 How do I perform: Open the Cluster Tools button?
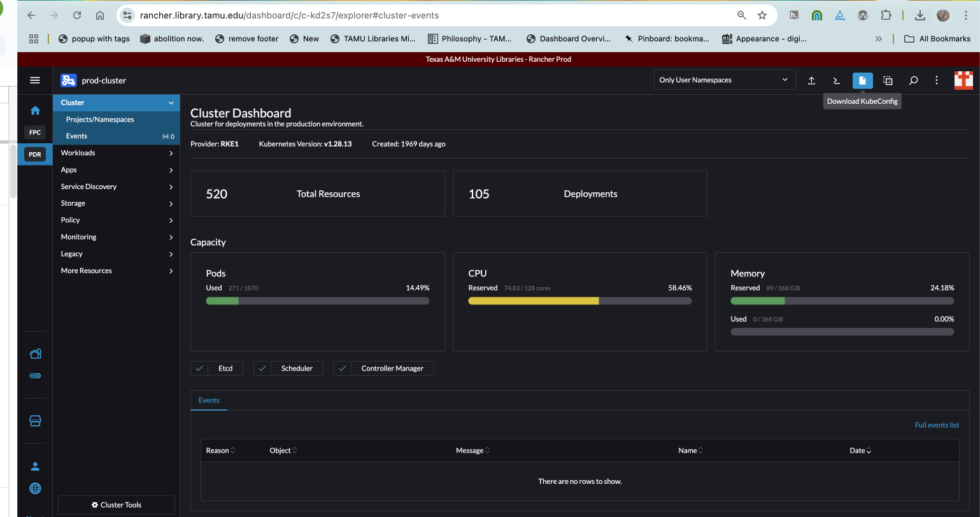(117, 505)
